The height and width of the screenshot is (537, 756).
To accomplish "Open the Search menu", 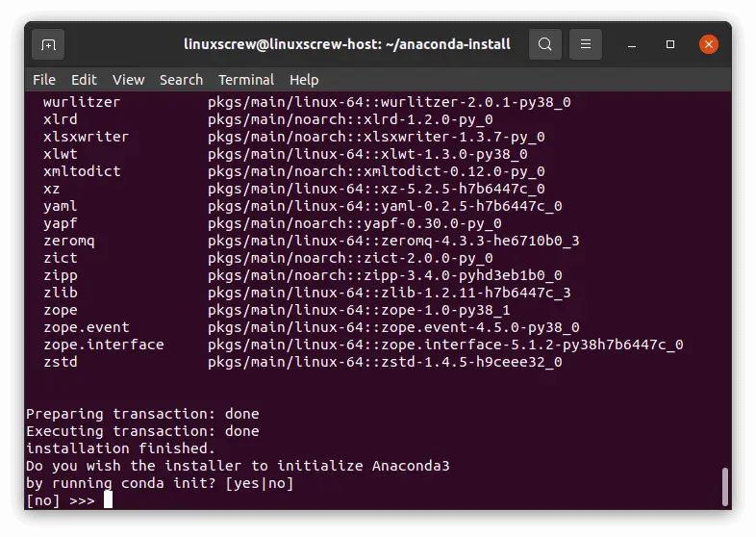I will tap(181, 80).
